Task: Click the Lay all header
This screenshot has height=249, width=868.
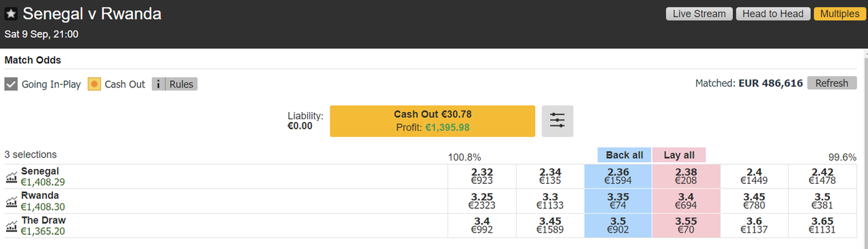Action: pyautogui.click(x=679, y=155)
